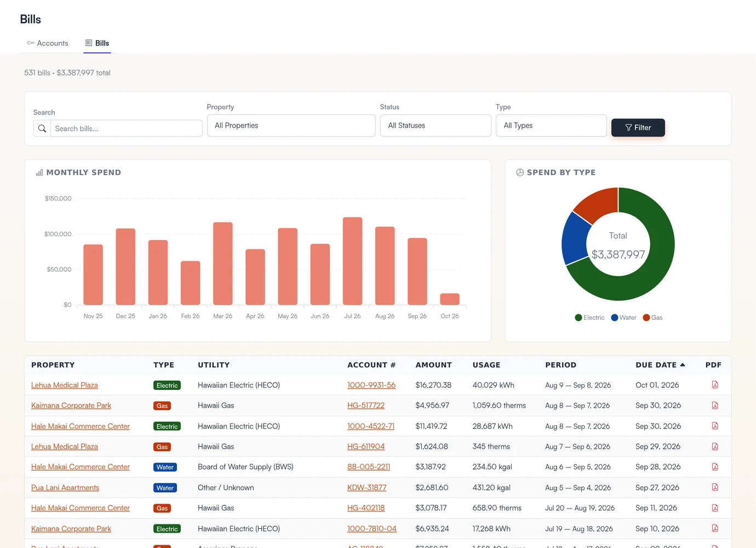Click the Jul 26 bar in chart
The height and width of the screenshot is (548, 756).
pyautogui.click(x=353, y=261)
